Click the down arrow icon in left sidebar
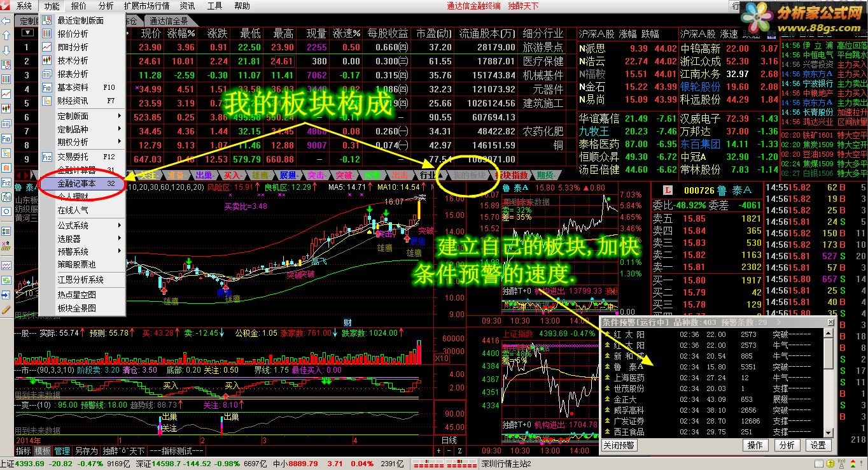The height and width of the screenshot is (470, 868). pyautogui.click(x=6, y=50)
